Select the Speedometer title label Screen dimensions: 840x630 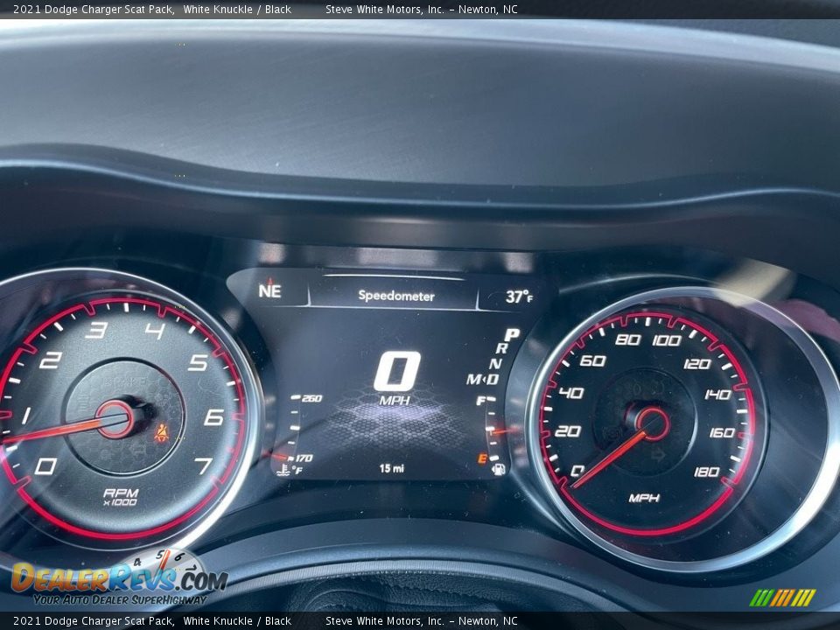point(395,295)
